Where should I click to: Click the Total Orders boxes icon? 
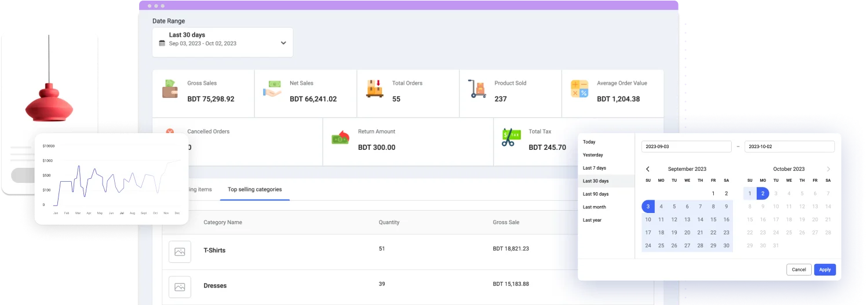[x=375, y=89]
